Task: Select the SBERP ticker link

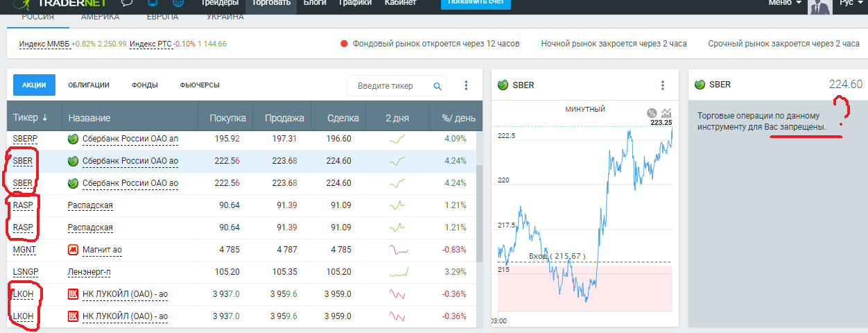Action: (25, 139)
